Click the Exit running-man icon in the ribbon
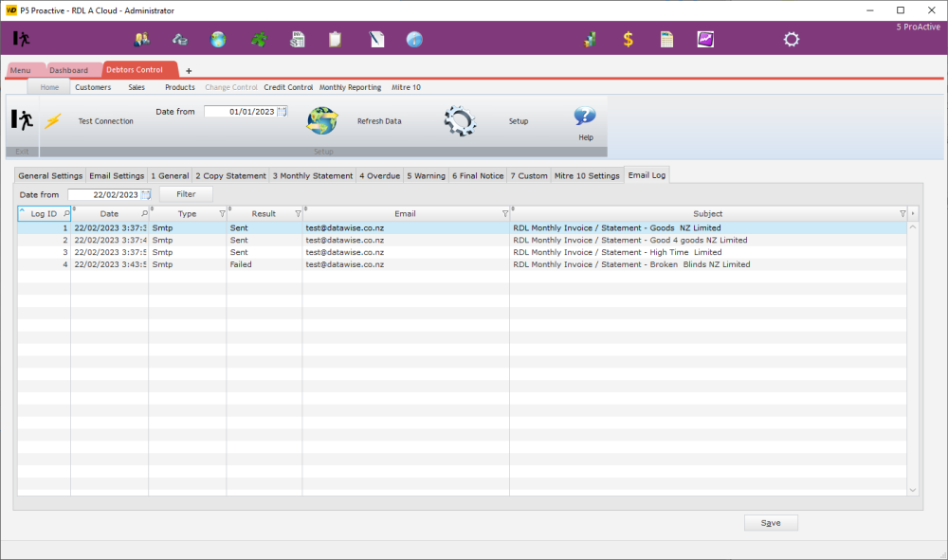This screenshot has width=948, height=560. coord(22,120)
